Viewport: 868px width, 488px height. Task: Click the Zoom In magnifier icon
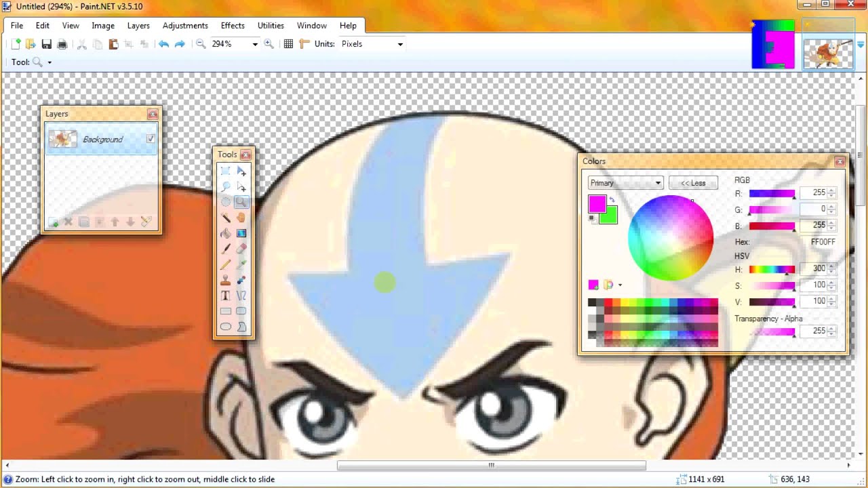[x=269, y=44]
